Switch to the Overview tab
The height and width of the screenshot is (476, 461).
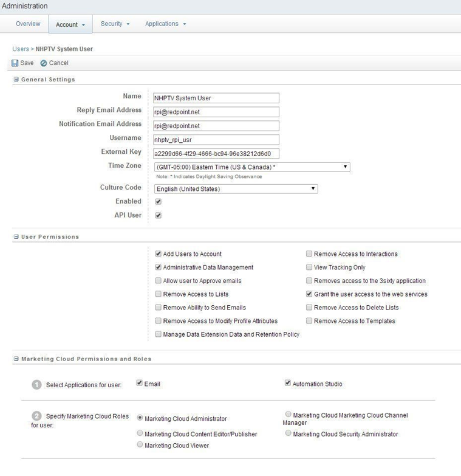[x=28, y=24]
